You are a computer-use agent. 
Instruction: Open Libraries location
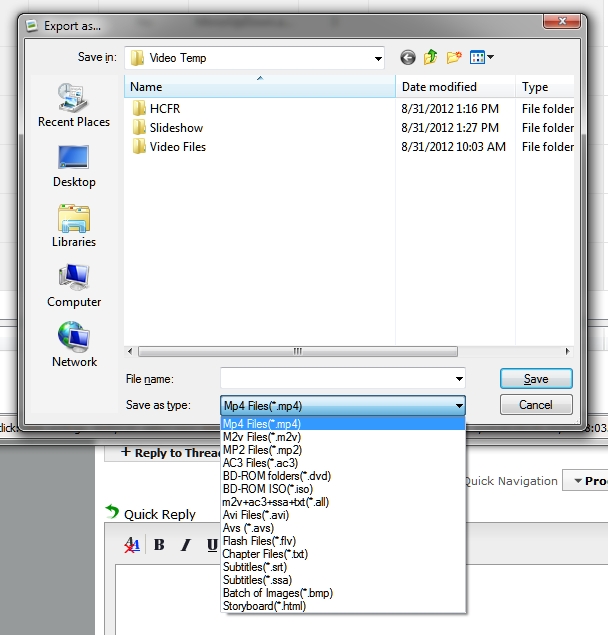pos(74,226)
